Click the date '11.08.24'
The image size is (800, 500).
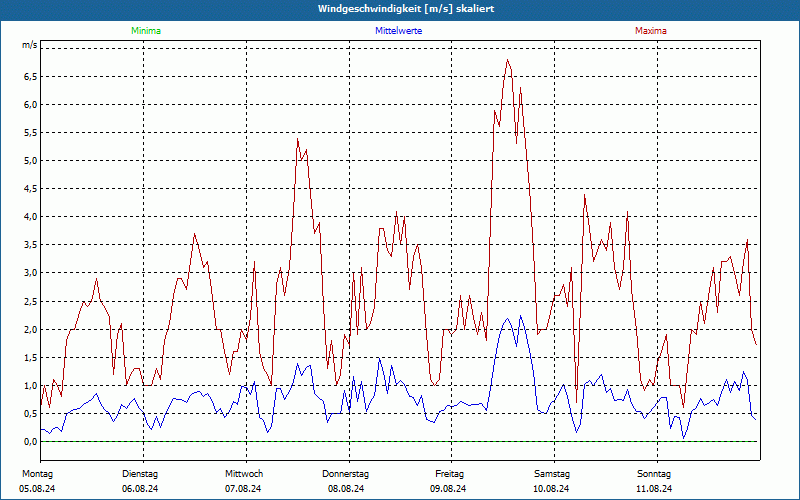pyautogui.click(x=654, y=489)
